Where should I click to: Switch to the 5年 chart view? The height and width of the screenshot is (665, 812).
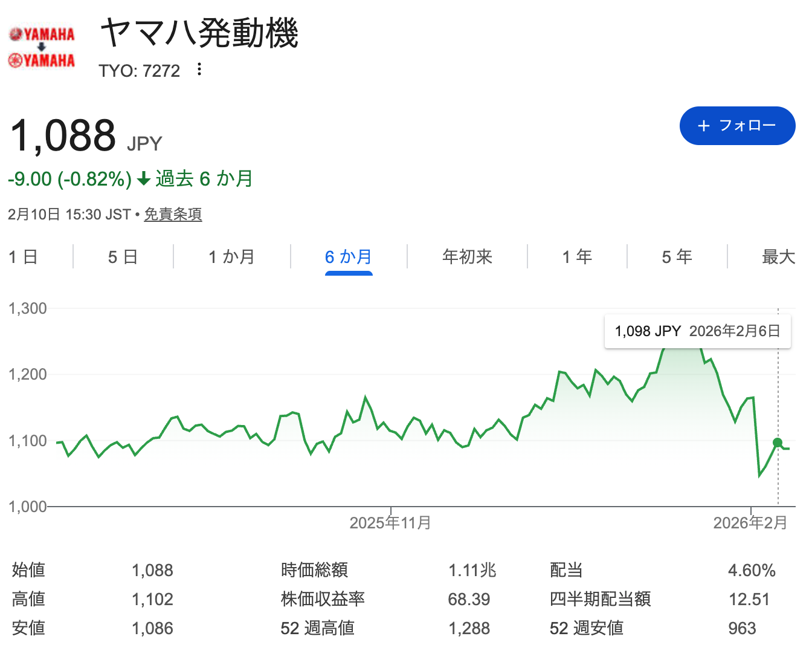click(x=677, y=256)
